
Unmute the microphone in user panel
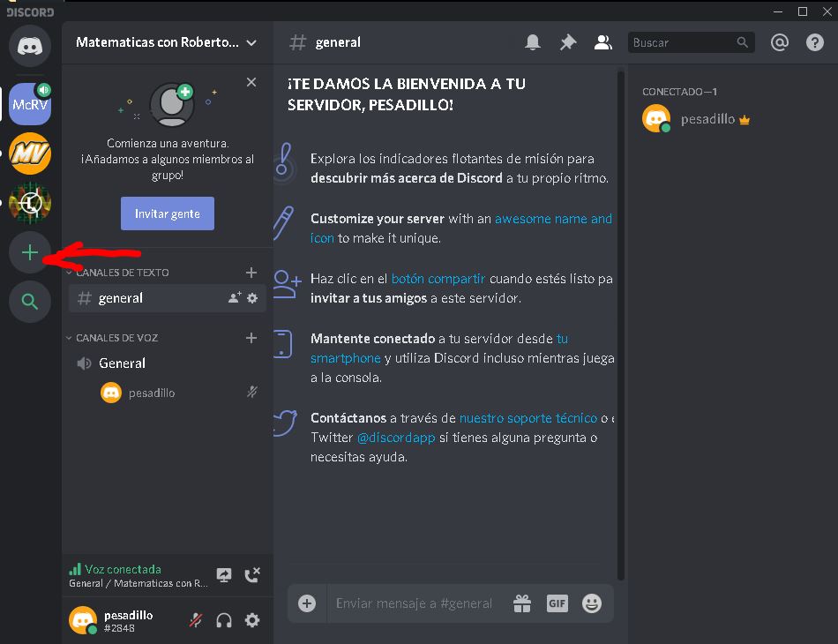[x=196, y=620]
